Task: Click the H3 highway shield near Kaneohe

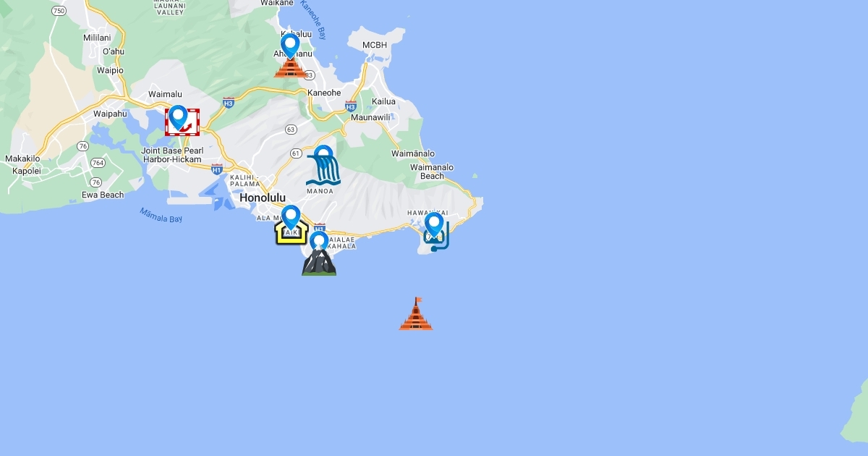Action: (x=351, y=106)
